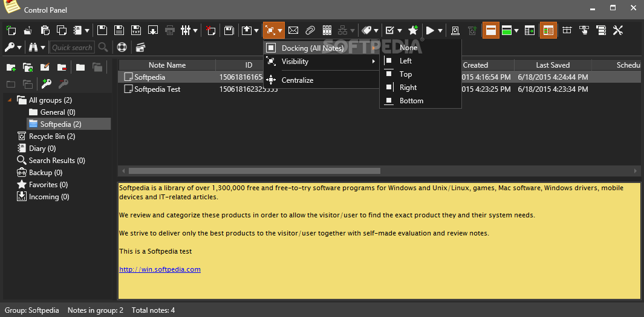644x317 pixels.
Task: Dock all notes to Left
Action: [x=421, y=61]
